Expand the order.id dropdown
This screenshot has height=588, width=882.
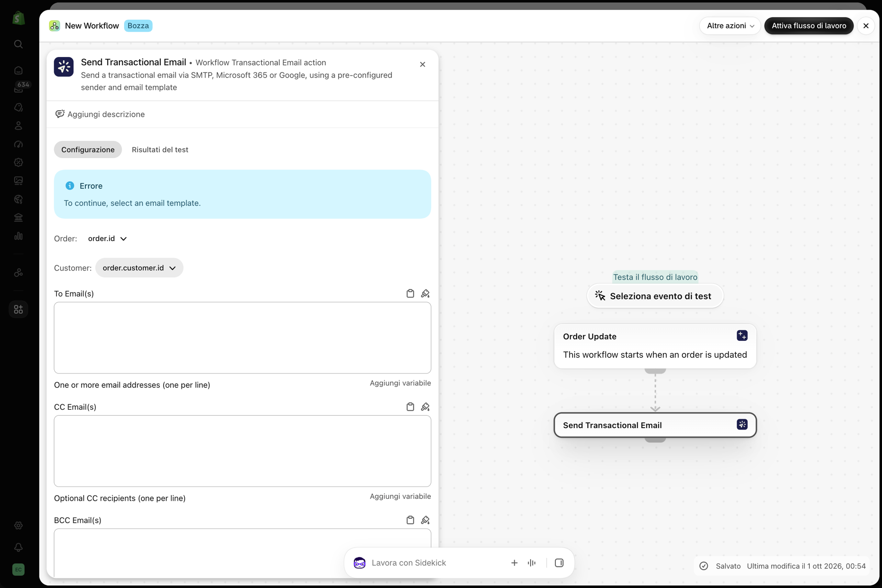tap(107, 238)
